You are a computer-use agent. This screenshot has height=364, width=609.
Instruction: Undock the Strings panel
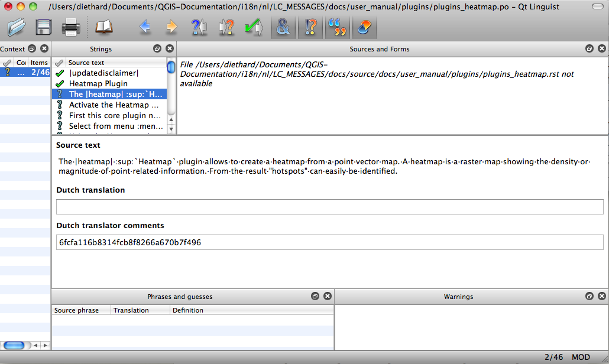pyautogui.click(x=157, y=49)
